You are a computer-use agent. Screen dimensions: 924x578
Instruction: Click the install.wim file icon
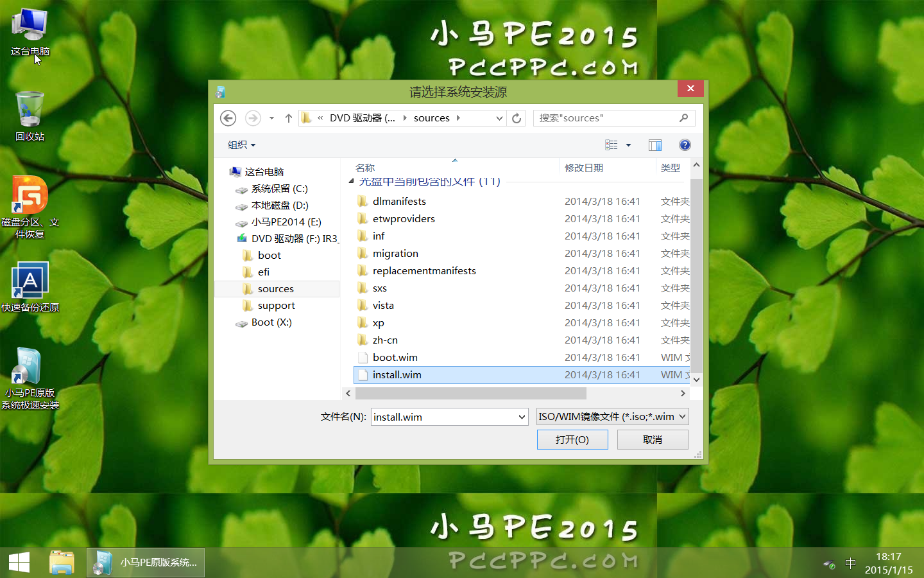(x=363, y=375)
